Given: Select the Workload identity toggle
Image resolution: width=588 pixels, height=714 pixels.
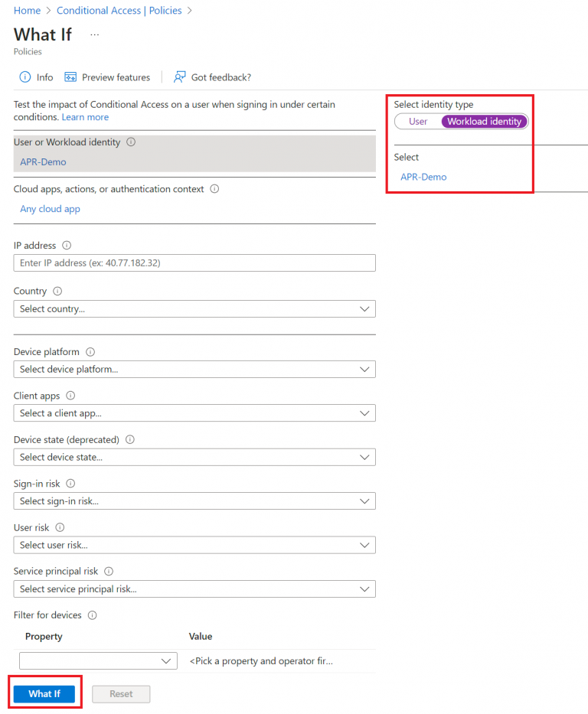Looking at the screenshot, I should click(484, 121).
